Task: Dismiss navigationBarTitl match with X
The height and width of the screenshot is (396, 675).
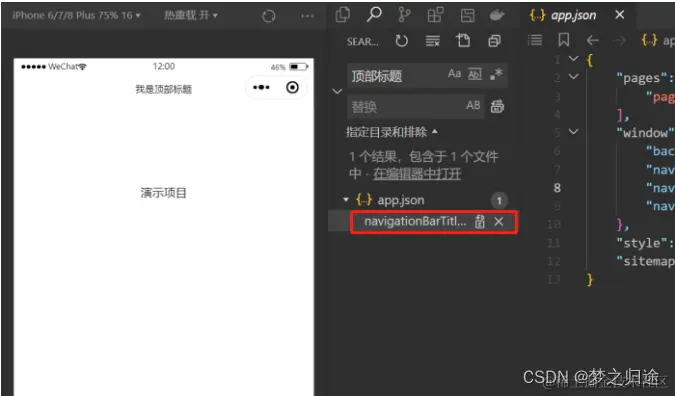Action: click(x=499, y=222)
